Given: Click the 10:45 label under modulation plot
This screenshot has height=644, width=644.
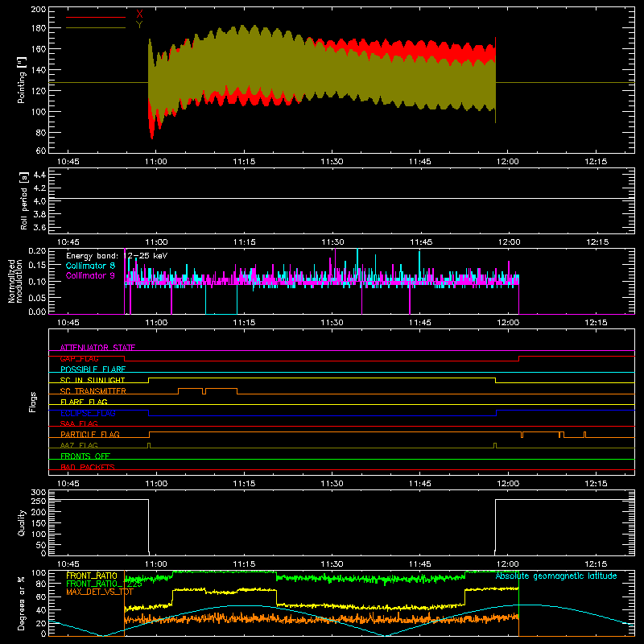Looking at the screenshot, I should (68, 323).
